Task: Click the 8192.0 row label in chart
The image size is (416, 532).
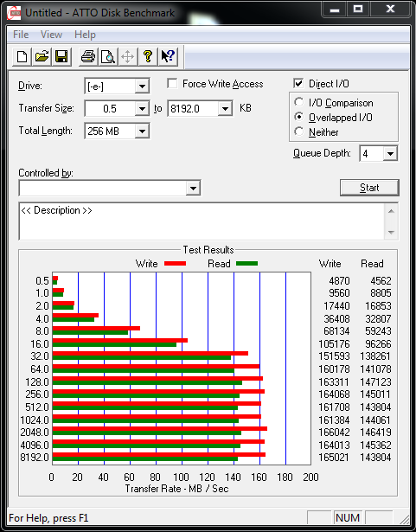Action: [35, 458]
